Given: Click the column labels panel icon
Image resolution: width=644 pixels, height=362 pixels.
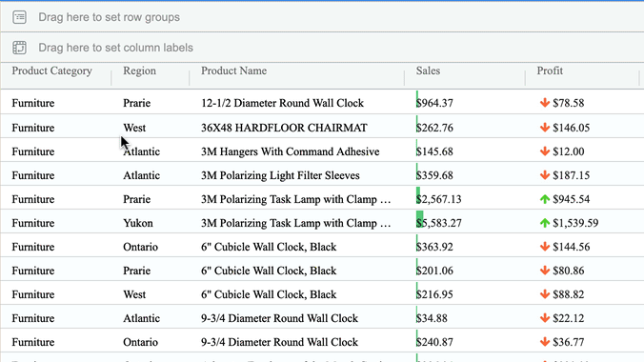Looking at the screenshot, I should point(19,48).
